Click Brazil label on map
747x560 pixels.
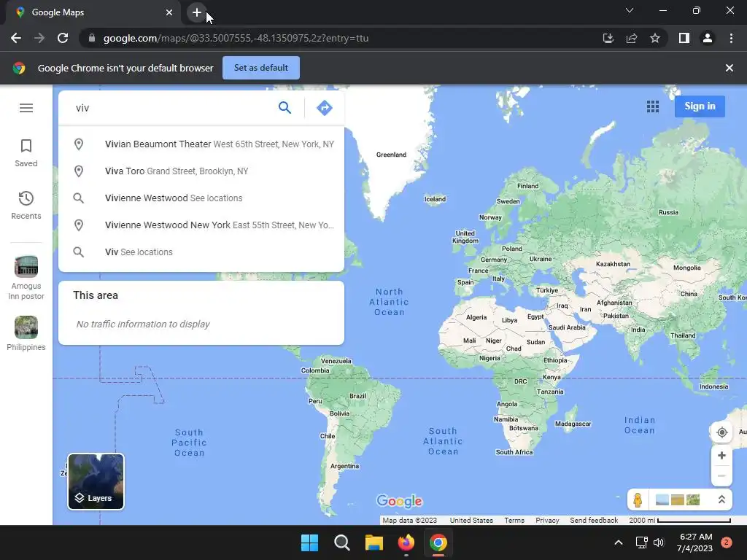(357, 396)
